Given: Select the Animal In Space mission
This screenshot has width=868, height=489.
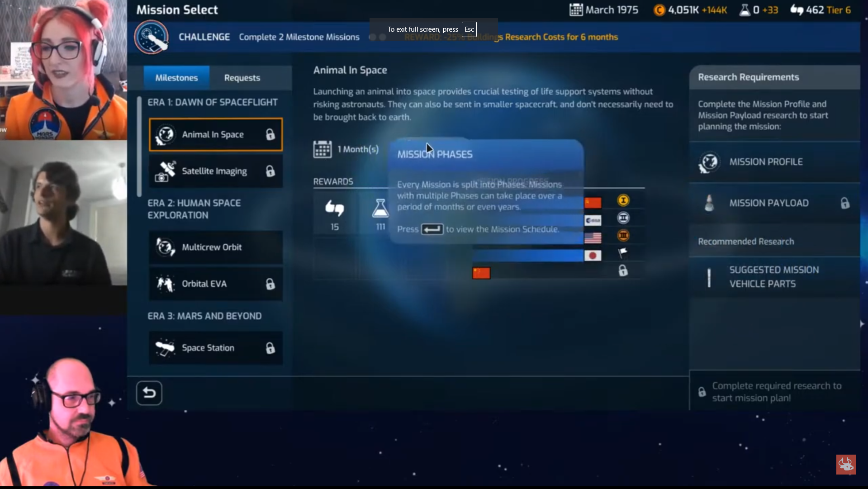Looking at the screenshot, I should click(x=216, y=134).
